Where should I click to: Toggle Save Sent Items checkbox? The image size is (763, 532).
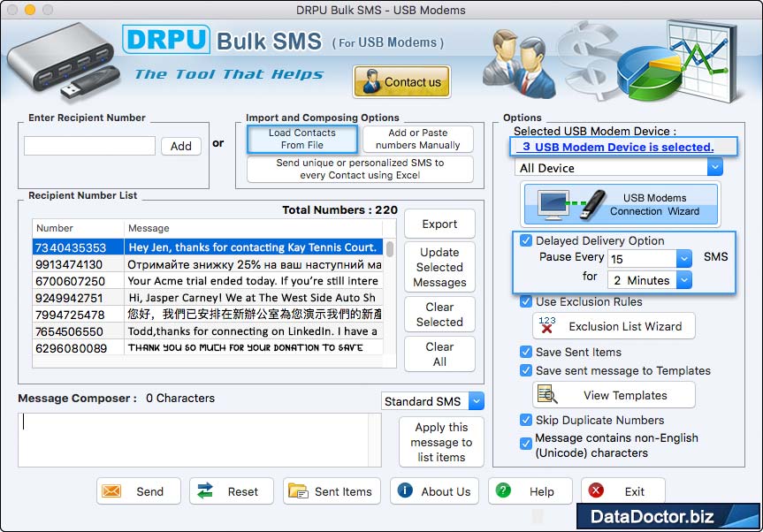pos(525,352)
